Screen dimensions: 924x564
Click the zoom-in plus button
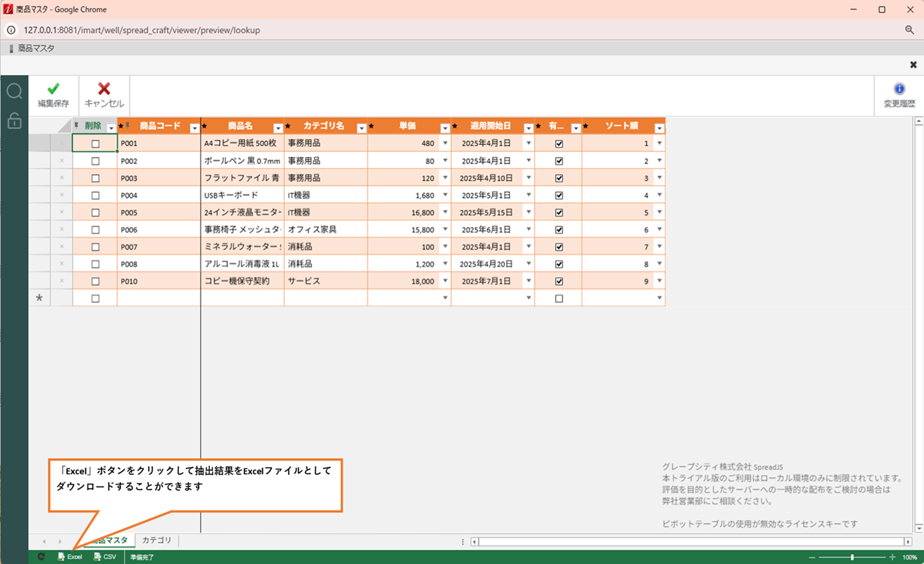(x=892, y=557)
